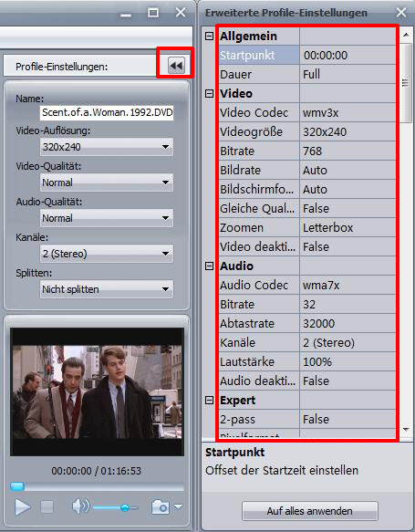
Task: Select the Lautstärke property row
Action: pyautogui.click(x=307, y=361)
